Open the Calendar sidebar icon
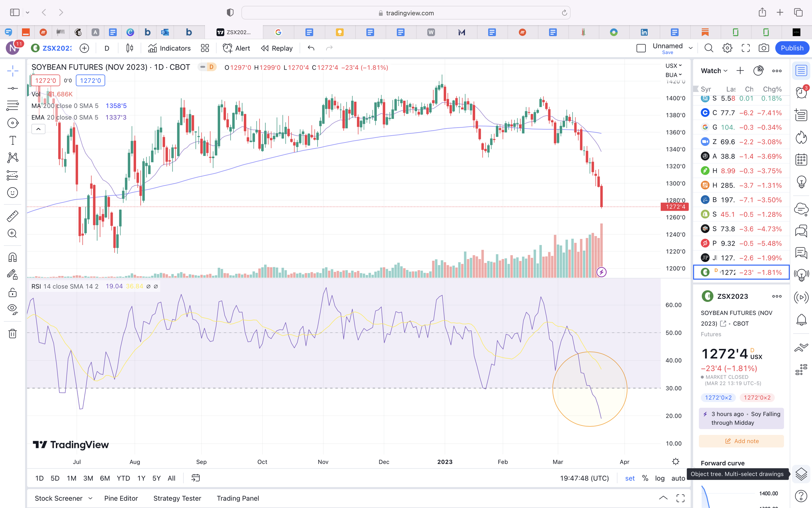Image resolution: width=812 pixels, height=508 pixels. [801, 159]
